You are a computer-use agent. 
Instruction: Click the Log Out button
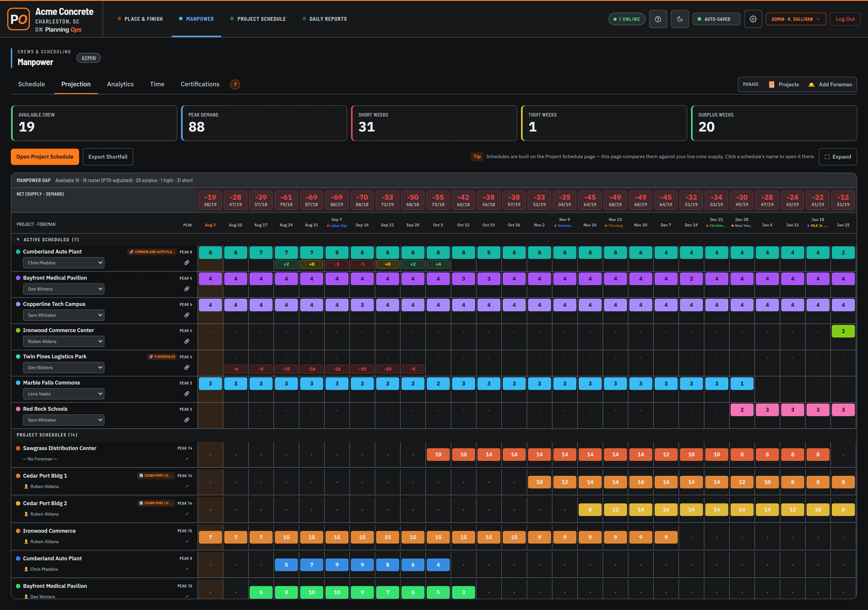point(845,19)
